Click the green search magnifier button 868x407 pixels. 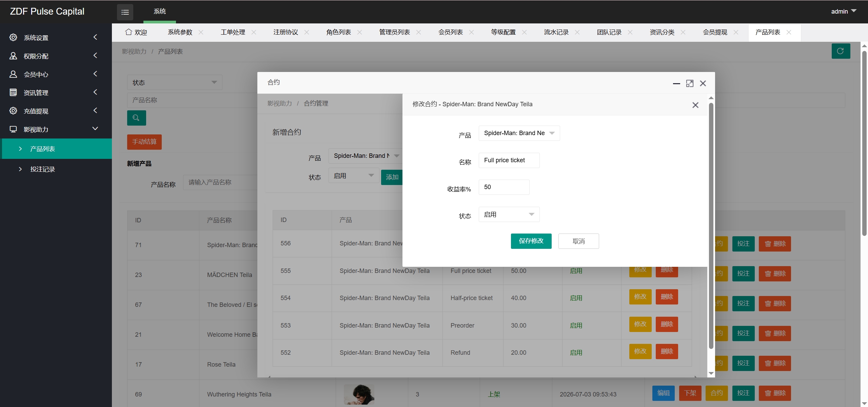(x=136, y=118)
